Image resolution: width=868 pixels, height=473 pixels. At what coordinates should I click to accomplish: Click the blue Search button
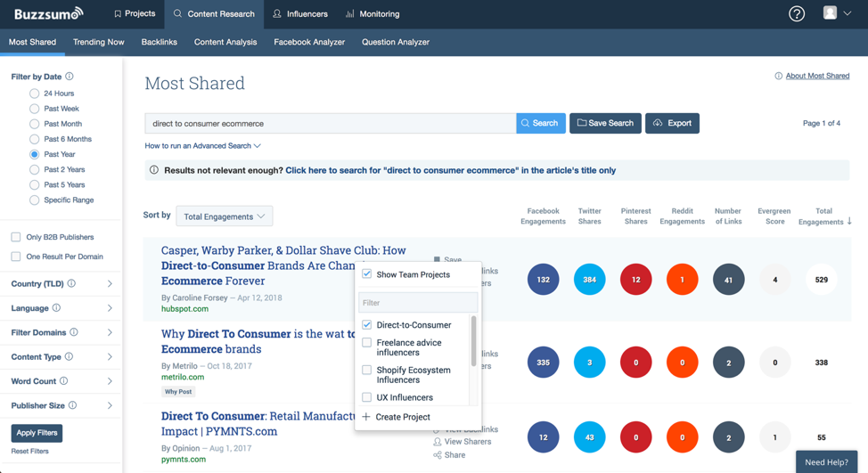[541, 123]
